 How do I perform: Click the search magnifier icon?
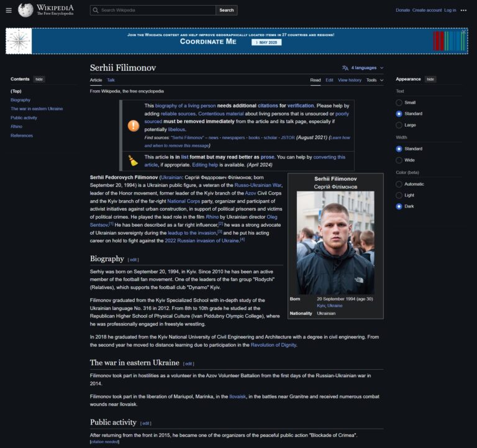[95, 10]
